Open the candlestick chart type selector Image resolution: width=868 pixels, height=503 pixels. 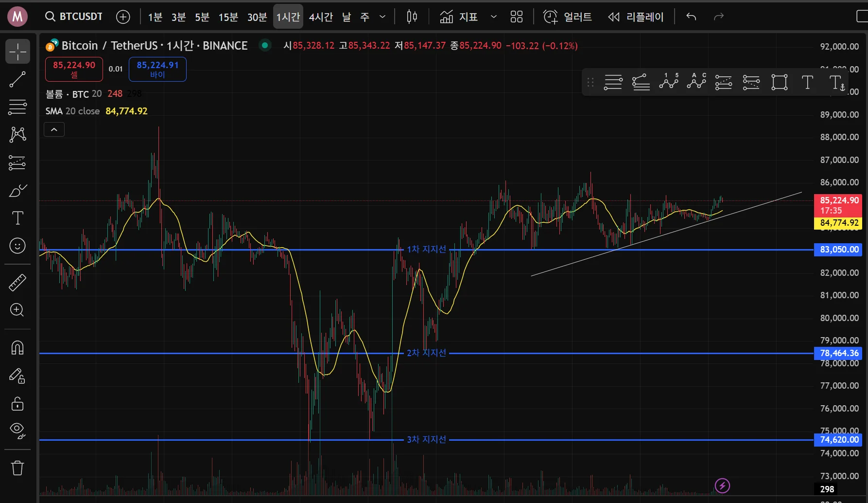point(412,17)
